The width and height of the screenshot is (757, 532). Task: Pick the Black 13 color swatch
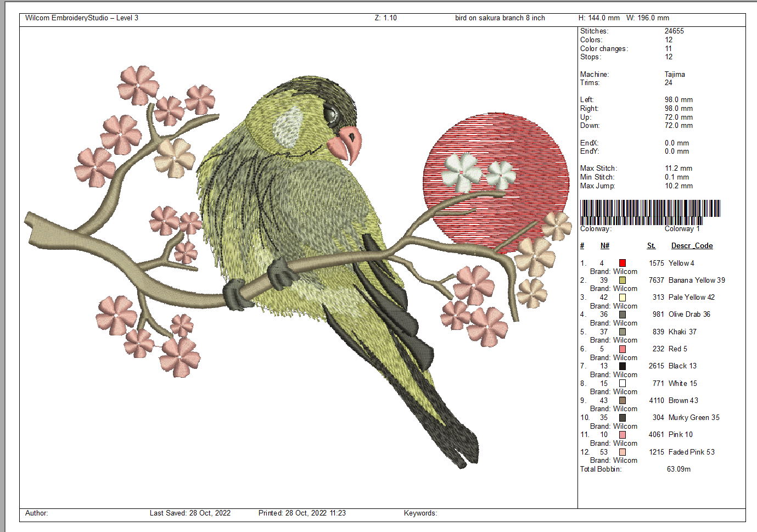pyautogui.click(x=623, y=366)
